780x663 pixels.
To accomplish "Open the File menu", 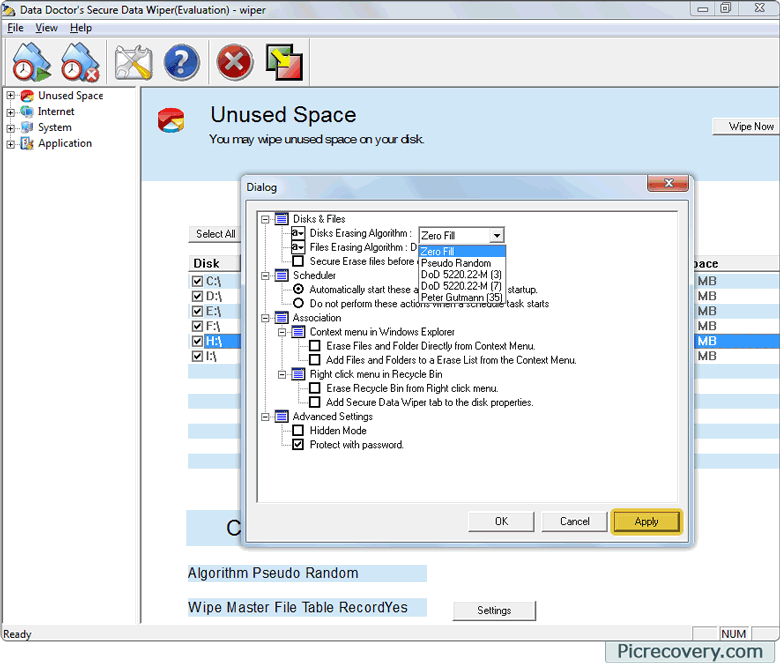I will [x=15, y=28].
